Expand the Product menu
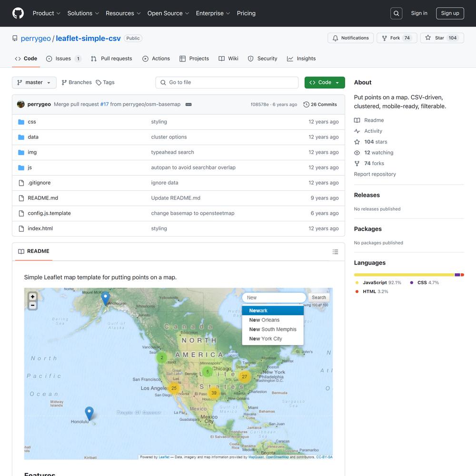 click(x=47, y=13)
